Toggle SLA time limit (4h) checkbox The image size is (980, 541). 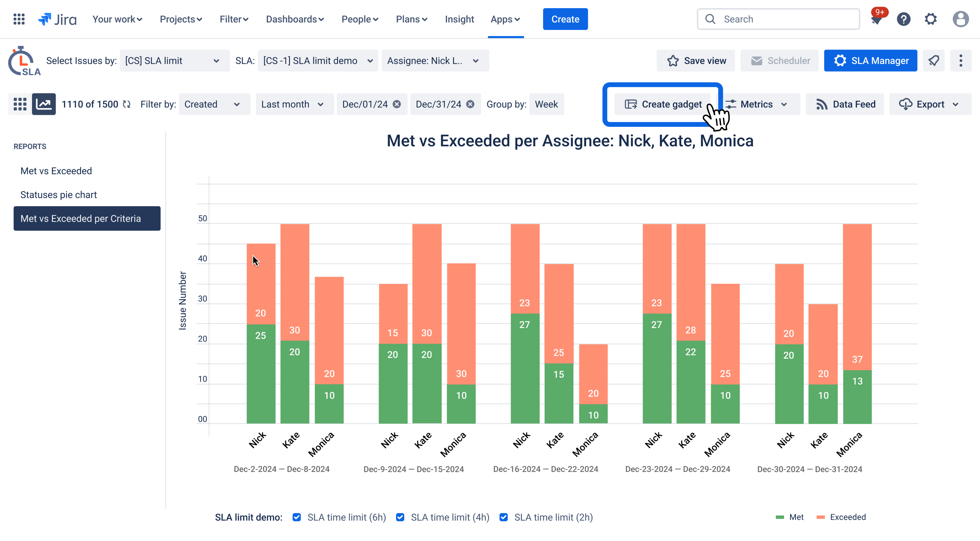[400, 517]
